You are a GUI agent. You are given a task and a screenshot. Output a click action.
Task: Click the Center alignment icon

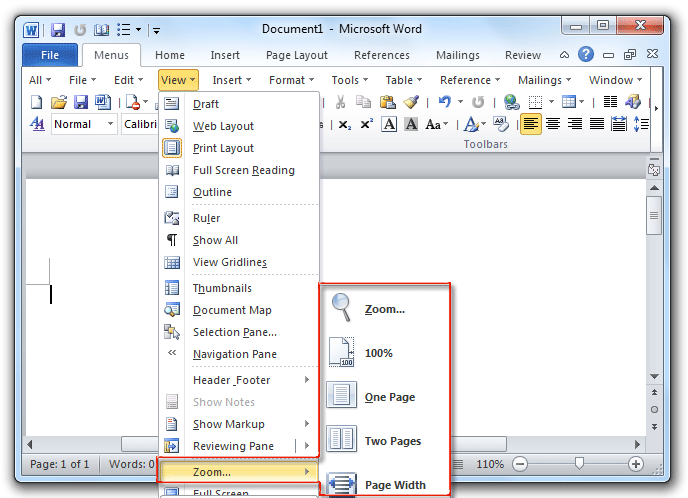pos(553,124)
